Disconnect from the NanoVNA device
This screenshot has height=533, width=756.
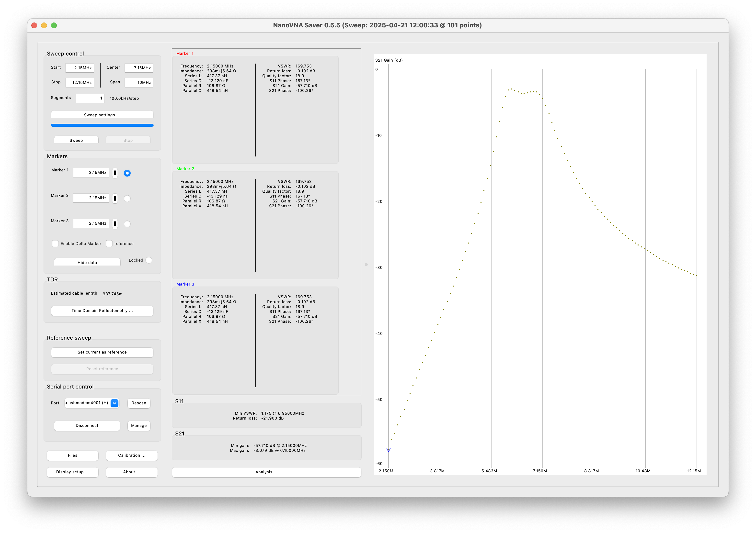[87, 425]
